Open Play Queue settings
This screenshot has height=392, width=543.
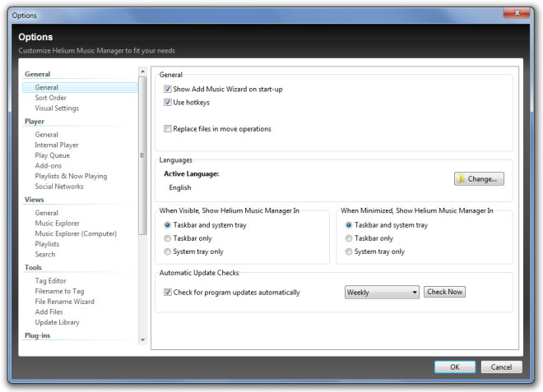coord(53,155)
